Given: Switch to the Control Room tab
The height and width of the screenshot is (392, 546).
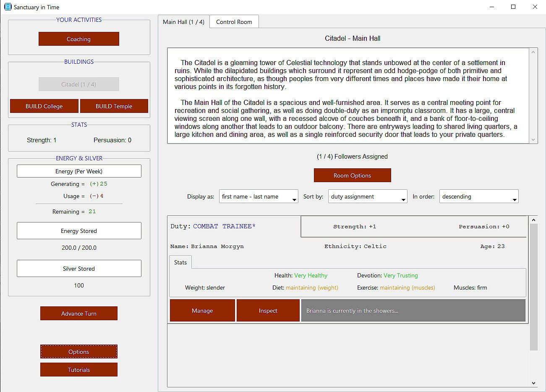Looking at the screenshot, I should 234,22.
